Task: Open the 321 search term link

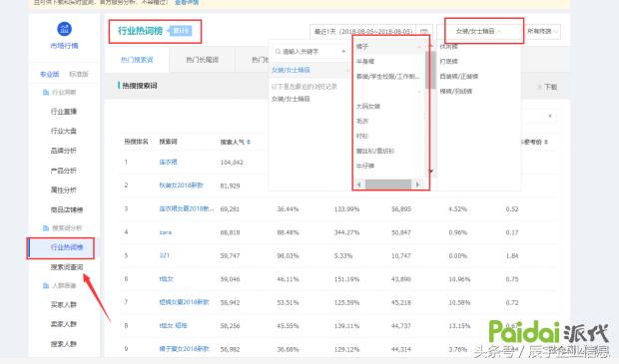Action: [x=164, y=255]
